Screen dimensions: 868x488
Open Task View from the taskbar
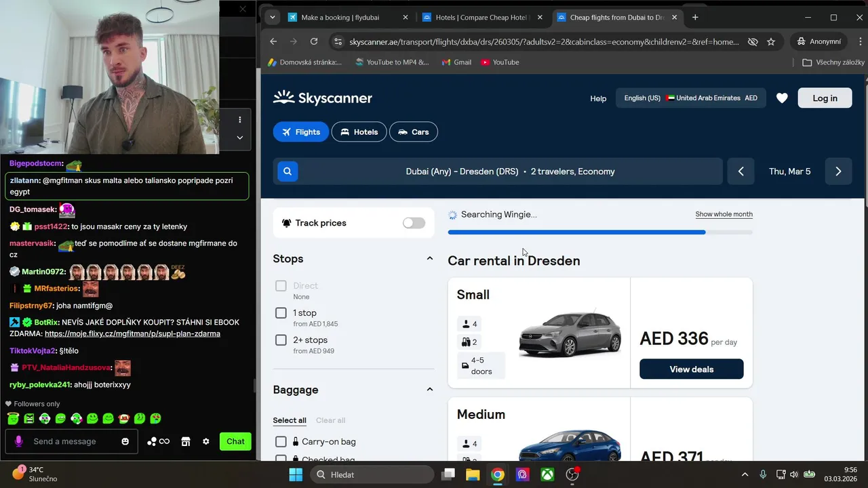pos(448,474)
